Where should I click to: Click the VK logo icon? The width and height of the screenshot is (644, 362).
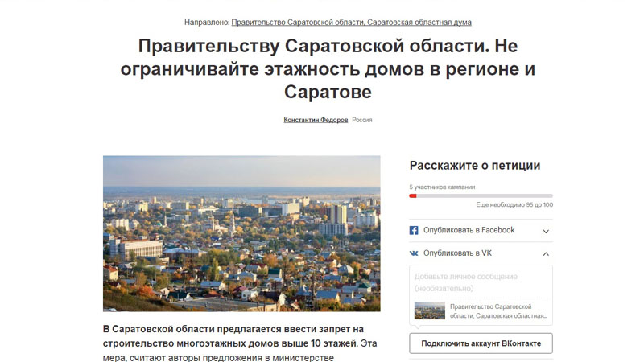(414, 253)
